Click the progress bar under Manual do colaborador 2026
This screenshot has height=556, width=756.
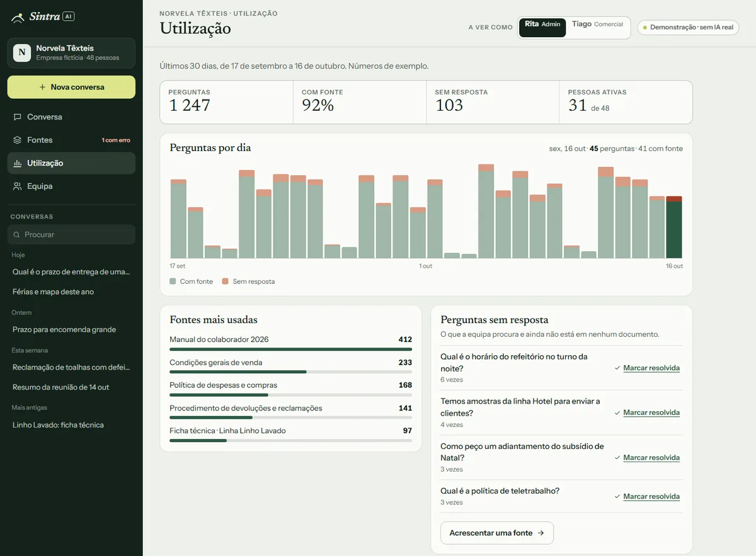[290, 349]
